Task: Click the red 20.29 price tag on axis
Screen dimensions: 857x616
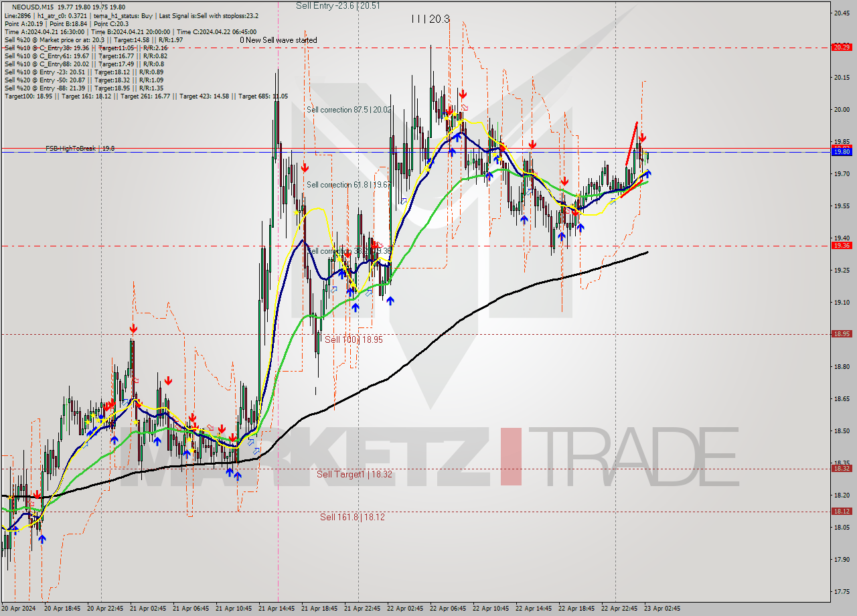Action: tap(841, 47)
